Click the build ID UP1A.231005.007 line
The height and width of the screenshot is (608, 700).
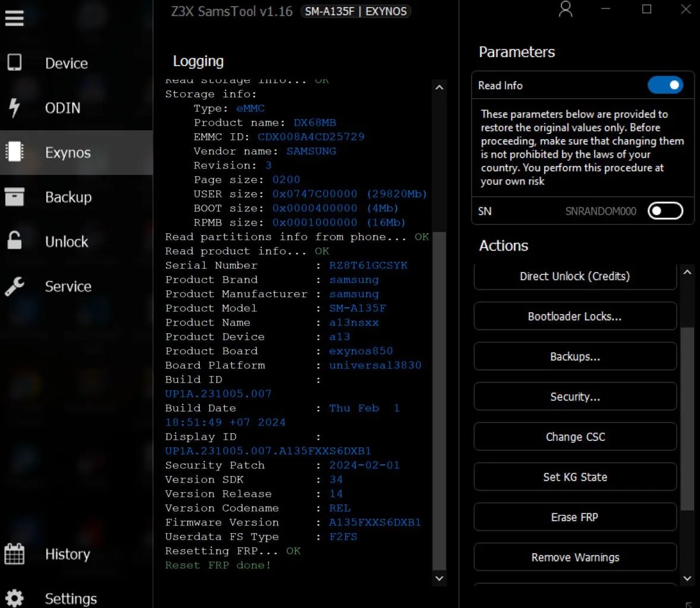218,394
